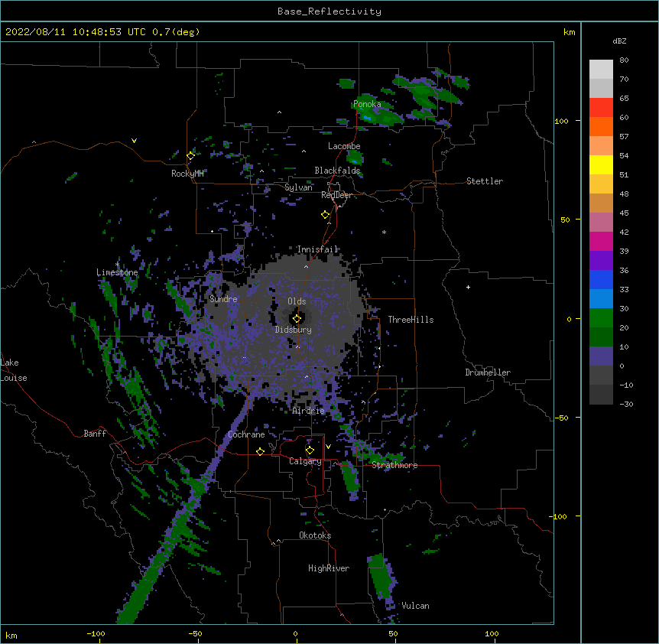
Task: Click the Sylvan label
Action: [298, 187]
